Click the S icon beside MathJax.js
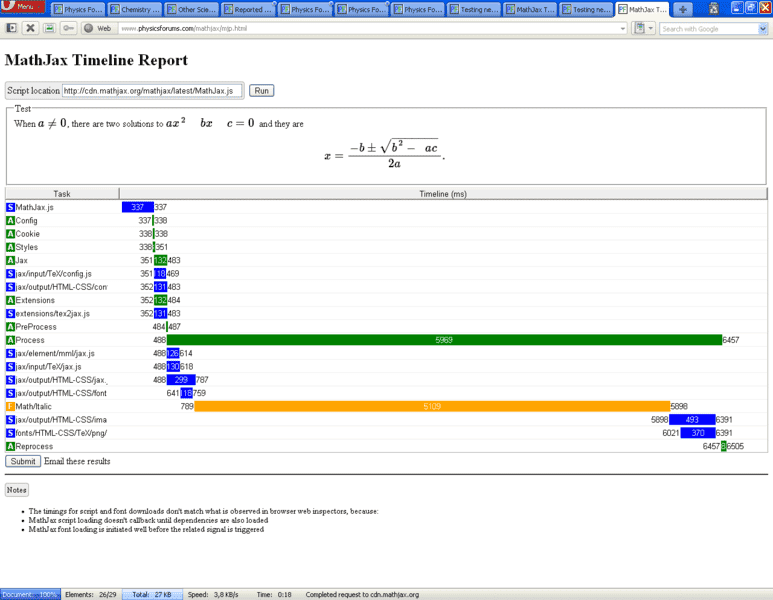Image resolution: width=773 pixels, height=600 pixels. coord(10,207)
